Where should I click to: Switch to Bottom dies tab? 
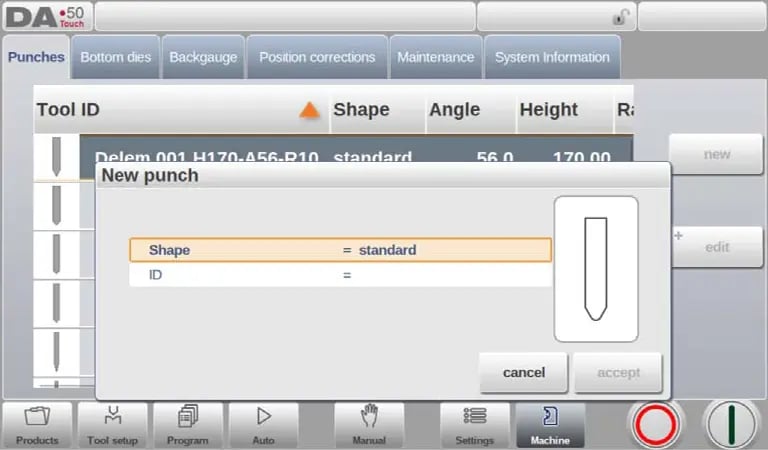116,57
